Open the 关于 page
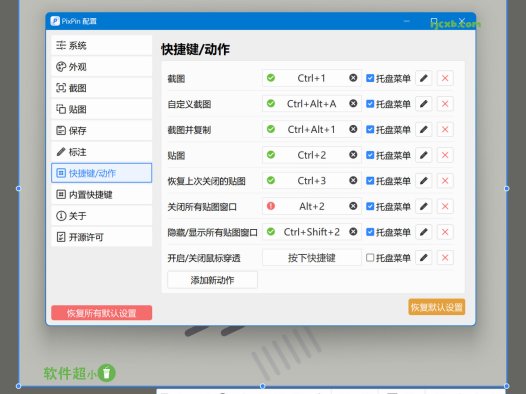This screenshot has width=526, height=394. (x=102, y=216)
